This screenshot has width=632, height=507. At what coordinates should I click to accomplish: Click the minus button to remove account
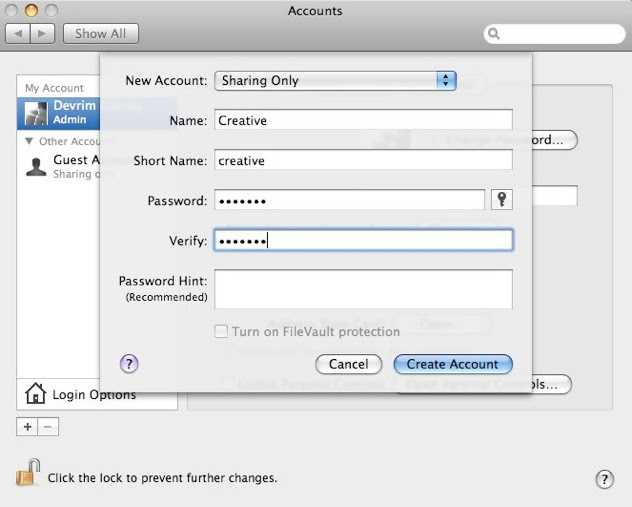pos(48,426)
